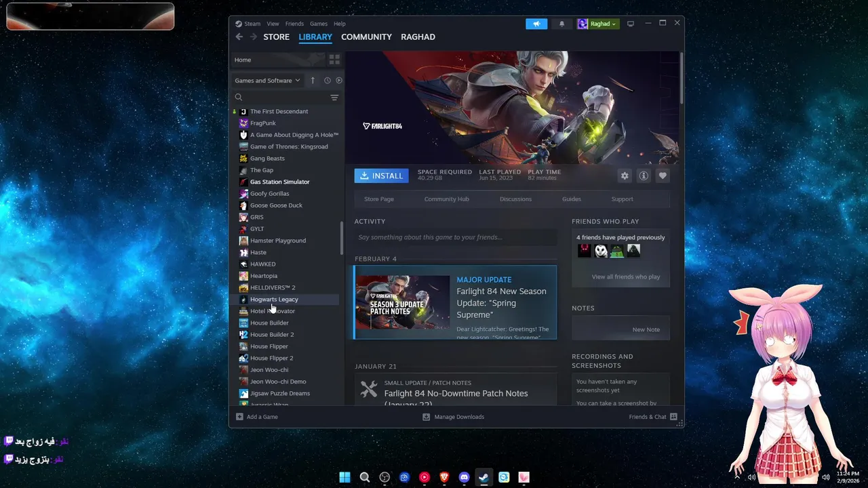Open the Help menu
The image size is (868, 488).
pyautogui.click(x=340, y=24)
